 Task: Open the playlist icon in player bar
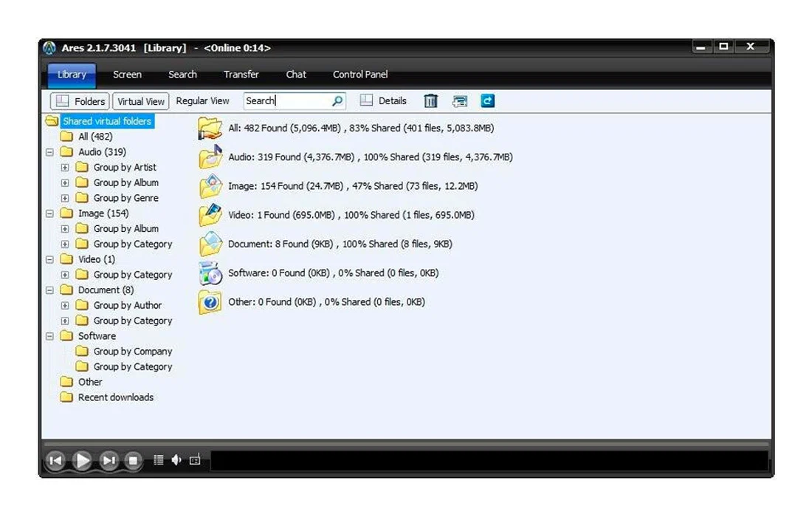pos(158,460)
